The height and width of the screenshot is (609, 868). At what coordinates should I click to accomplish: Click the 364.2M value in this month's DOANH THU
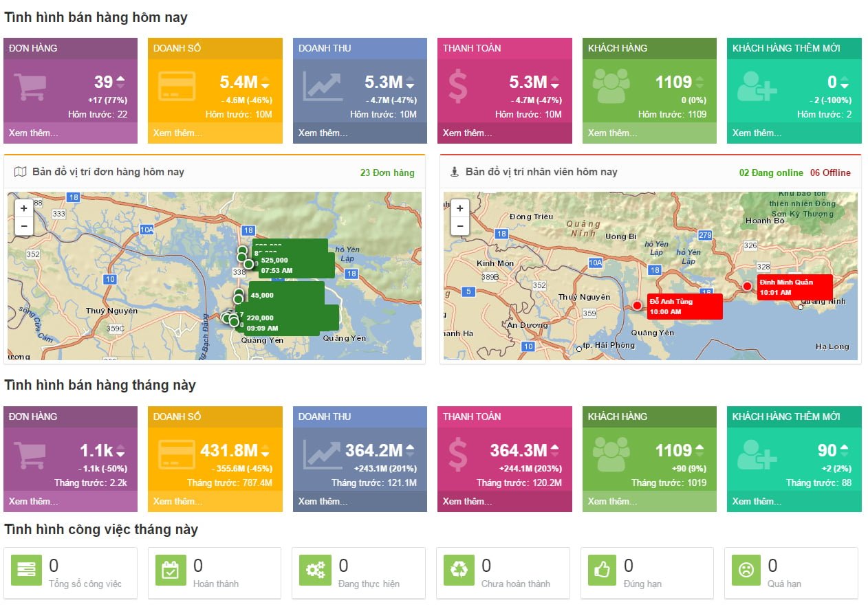[373, 451]
